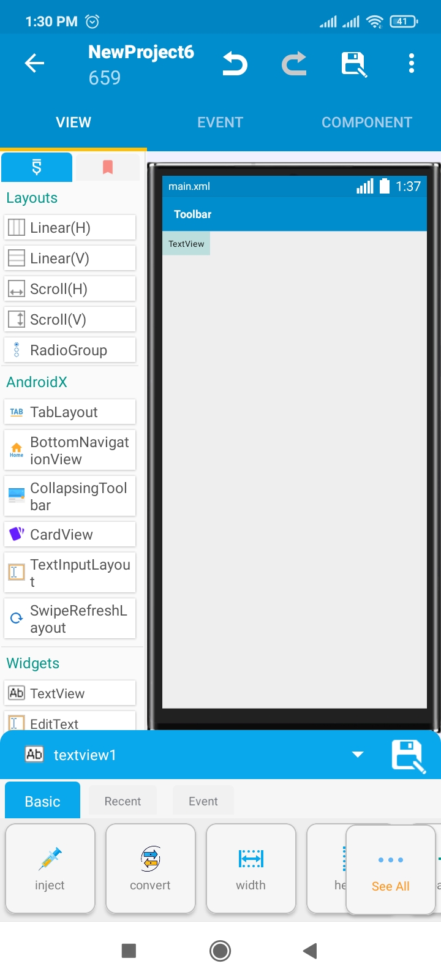This screenshot has height=980, width=441.
Task: Redo the last undone action
Action: tap(294, 64)
